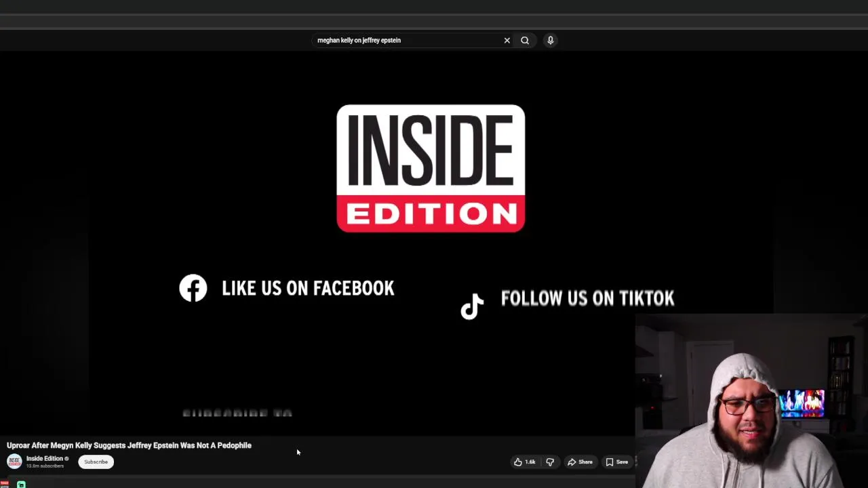This screenshot has width=868, height=488.
Task: Click the video title "Uproar After Megyn Kelly Suggests..."
Action: (129, 445)
